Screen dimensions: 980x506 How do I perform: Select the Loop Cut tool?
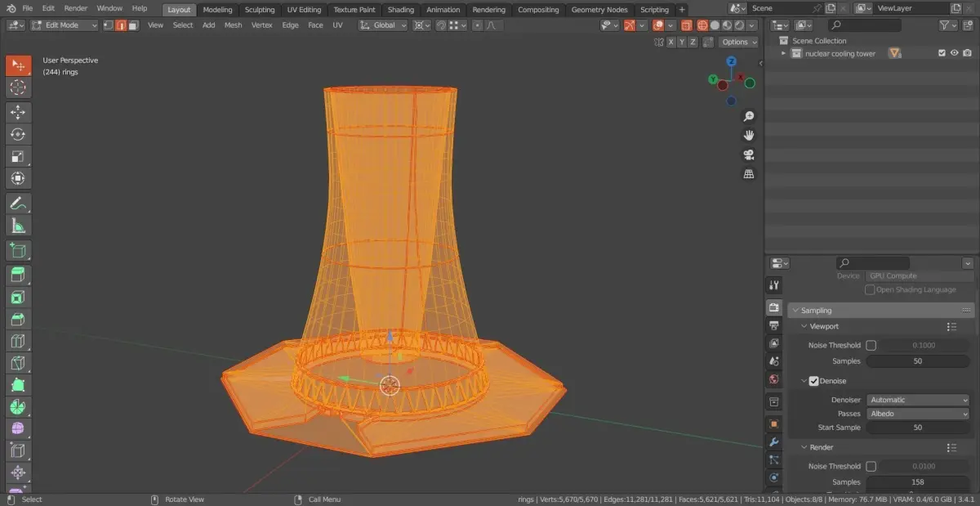[18, 342]
